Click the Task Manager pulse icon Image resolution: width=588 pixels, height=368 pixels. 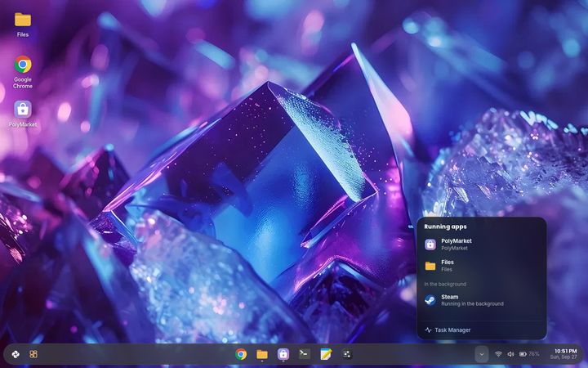[x=428, y=330]
